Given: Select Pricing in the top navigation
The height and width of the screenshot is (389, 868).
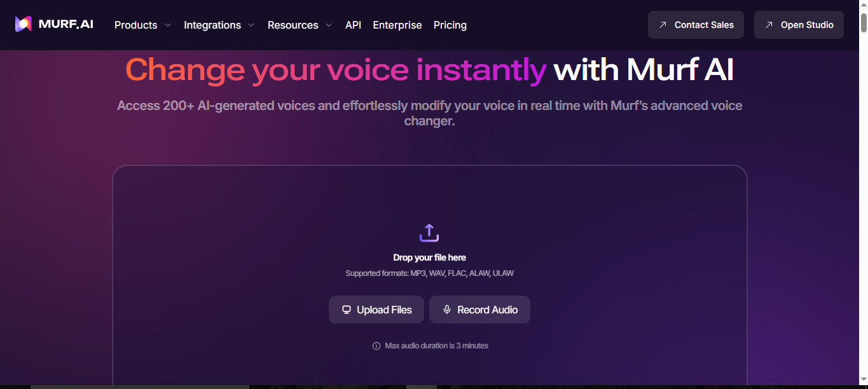Looking at the screenshot, I should pyautogui.click(x=450, y=25).
